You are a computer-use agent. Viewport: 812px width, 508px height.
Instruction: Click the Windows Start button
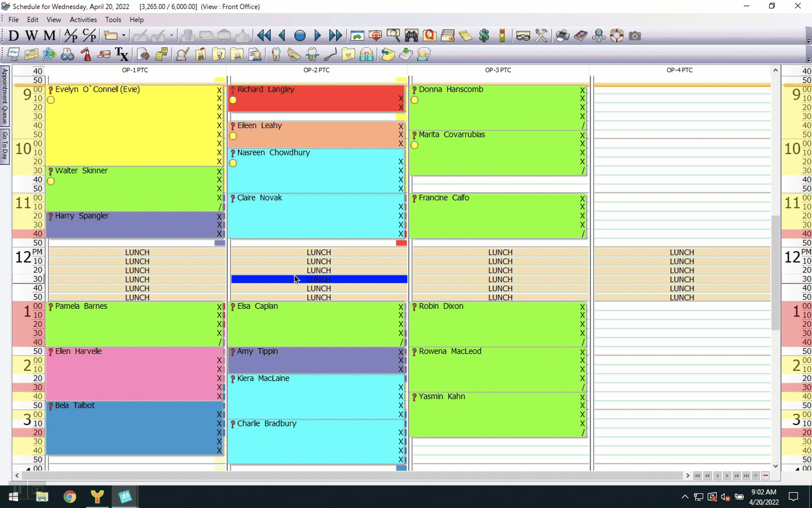pos(14,497)
